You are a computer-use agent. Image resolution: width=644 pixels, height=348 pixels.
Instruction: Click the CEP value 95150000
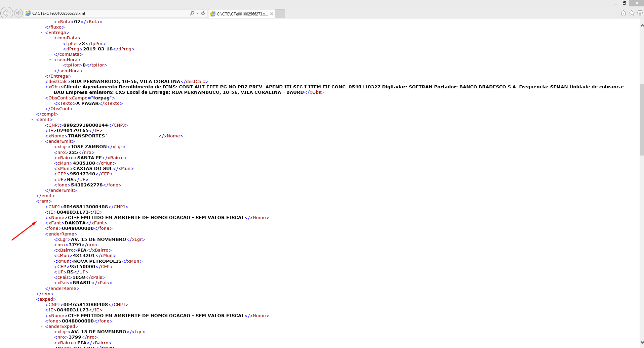[x=82, y=267]
